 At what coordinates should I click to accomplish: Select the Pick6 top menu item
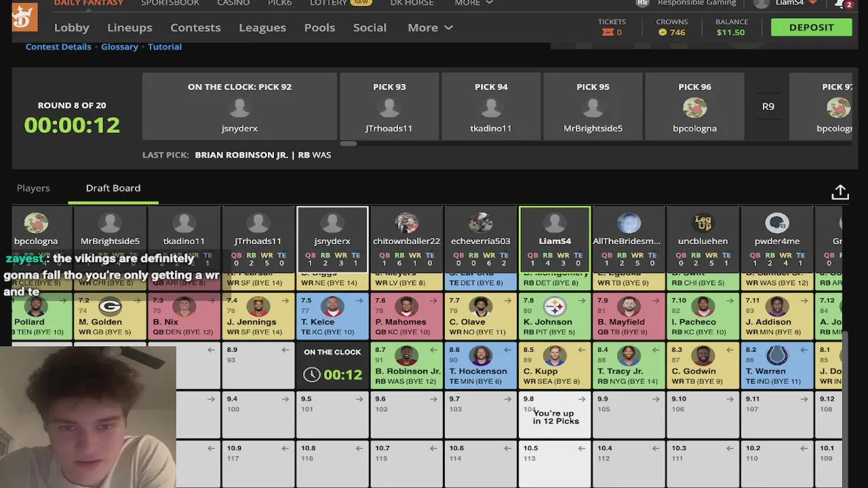[x=279, y=3]
